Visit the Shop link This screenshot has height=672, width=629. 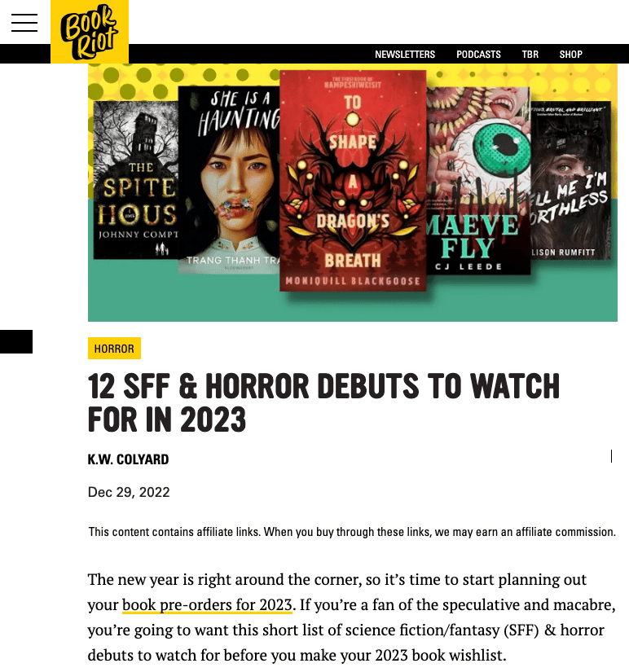[x=570, y=55]
